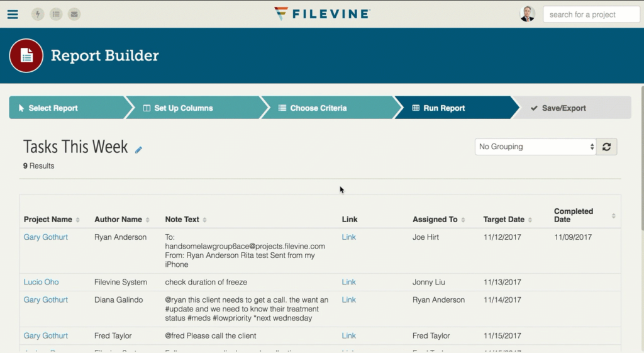The height and width of the screenshot is (353, 644).
Task: Sort by Project Name column arrows
Action: [77, 220]
